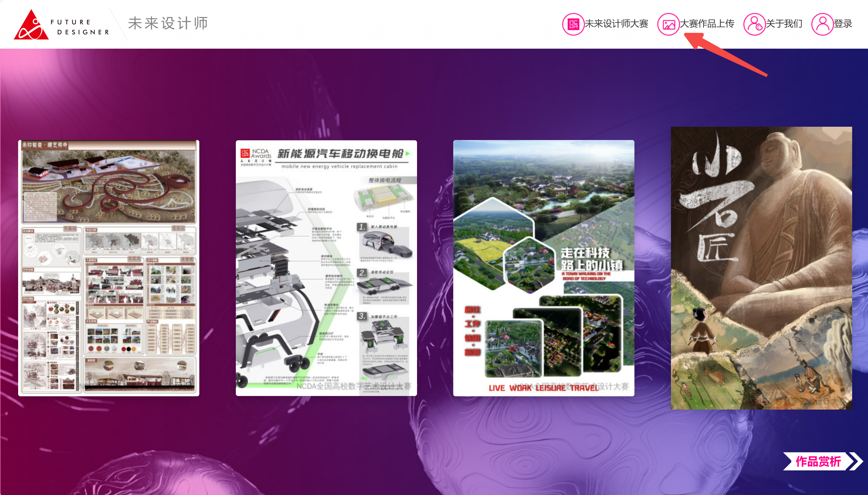The height and width of the screenshot is (495, 868).
Task: Click the 作品赏析 button
Action: tap(818, 462)
